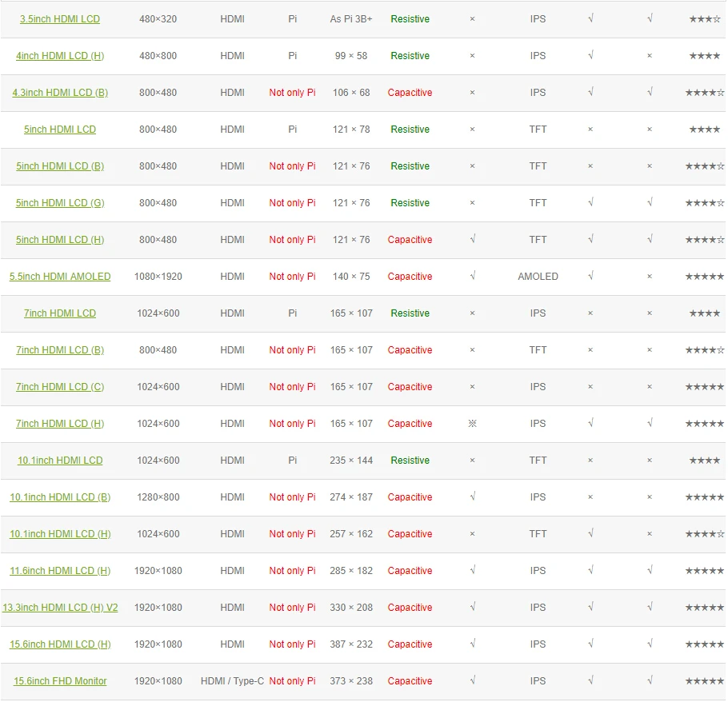Screen dimensions: 728x702
Task: Click the 5inch HDMI LCD product link
Action: click(60, 130)
